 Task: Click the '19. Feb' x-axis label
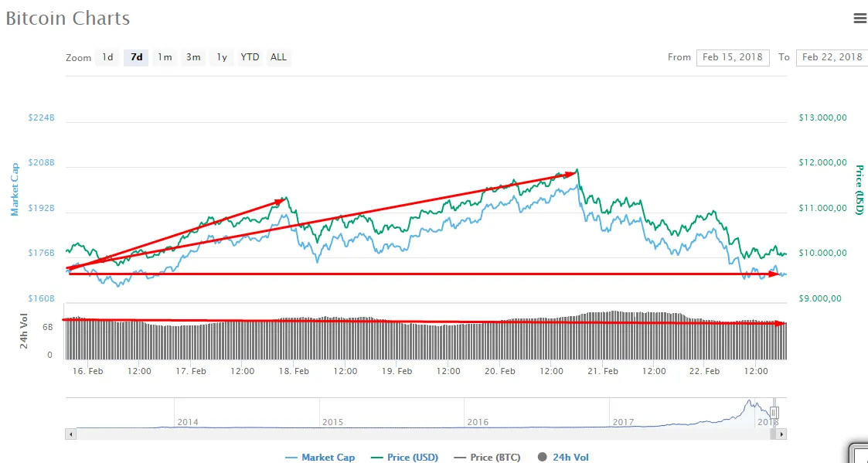tap(397, 371)
